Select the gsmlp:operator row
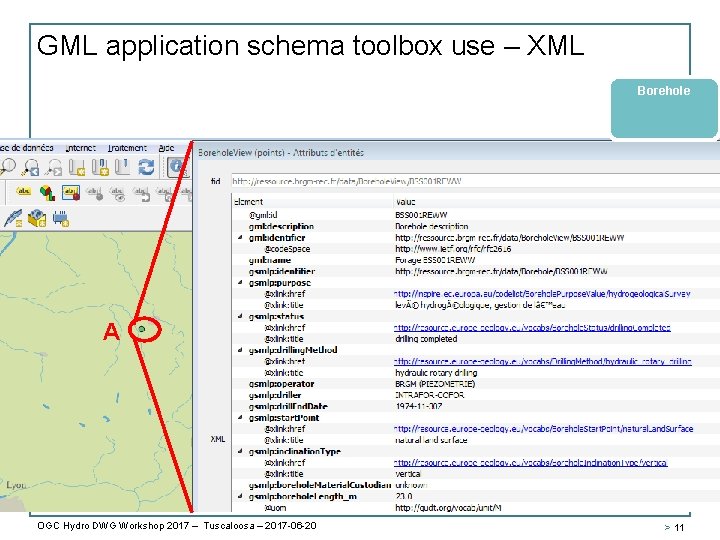The height and width of the screenshot is (540, 720). tap(476, 384)
